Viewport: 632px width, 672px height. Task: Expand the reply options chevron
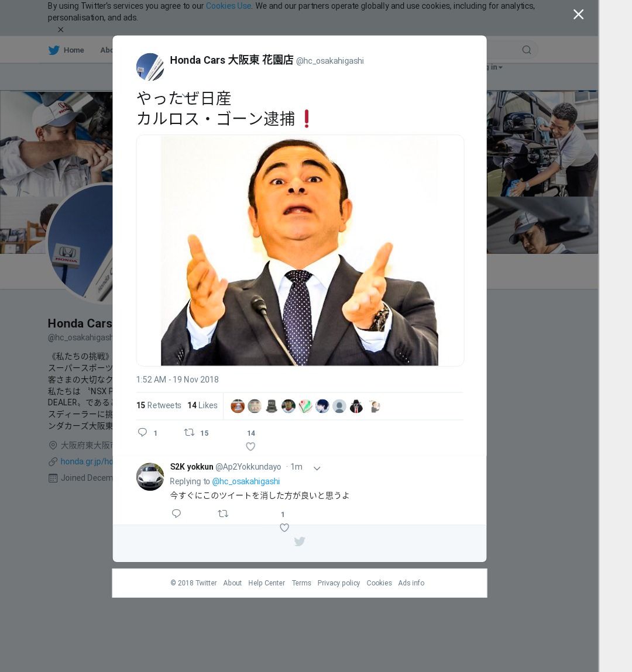(x=317, y=468)
